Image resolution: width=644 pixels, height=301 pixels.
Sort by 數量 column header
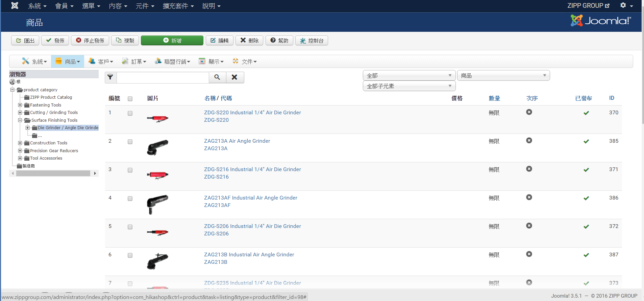pyautogui.click(x=494, y=98)
